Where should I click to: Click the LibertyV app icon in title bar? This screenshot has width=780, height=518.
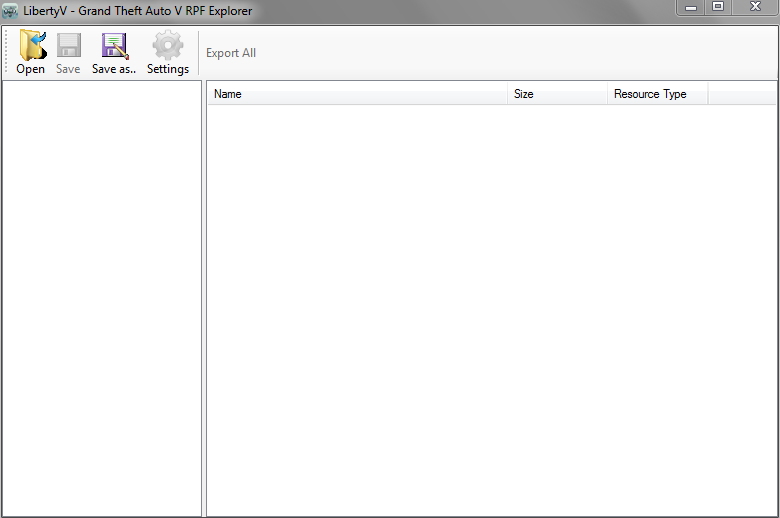point(10,11)
